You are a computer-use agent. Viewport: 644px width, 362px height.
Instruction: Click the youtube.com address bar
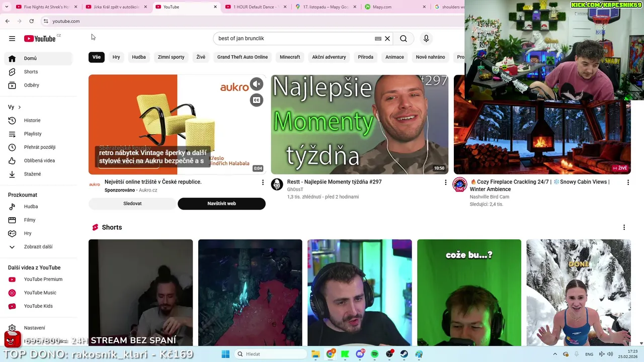(252, 21)
